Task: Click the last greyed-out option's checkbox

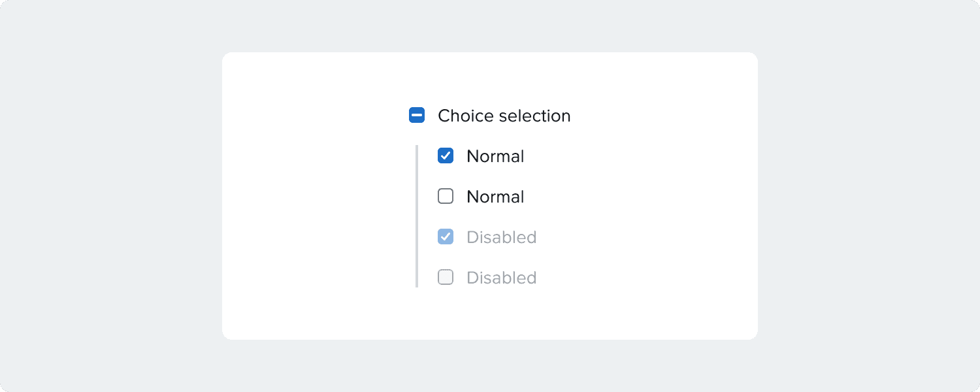Action: [446, 277]
